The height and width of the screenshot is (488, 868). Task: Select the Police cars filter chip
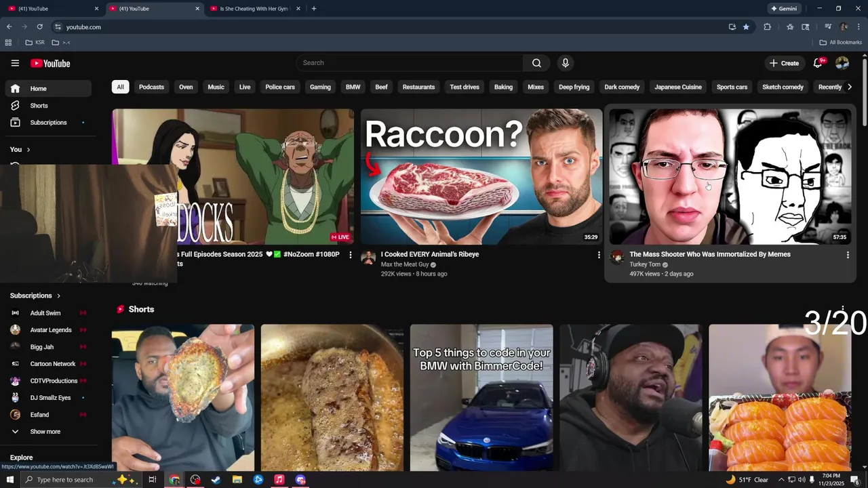pos(280,87)
